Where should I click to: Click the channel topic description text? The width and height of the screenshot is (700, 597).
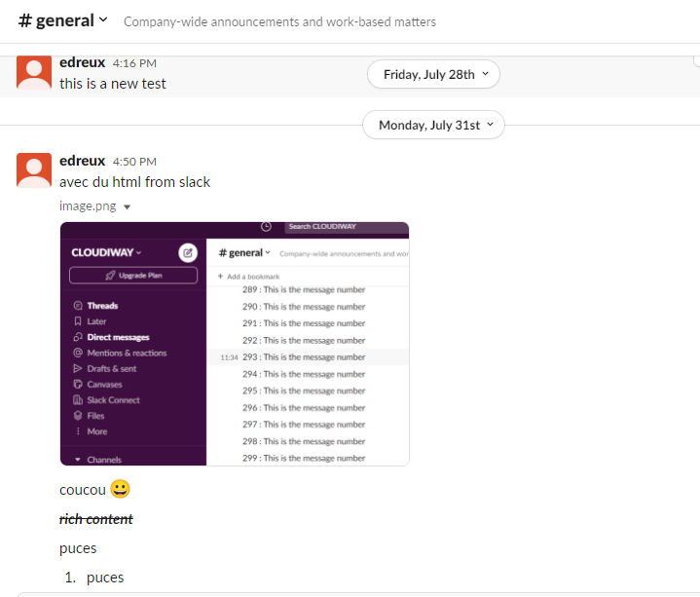(x=279, y=21)
